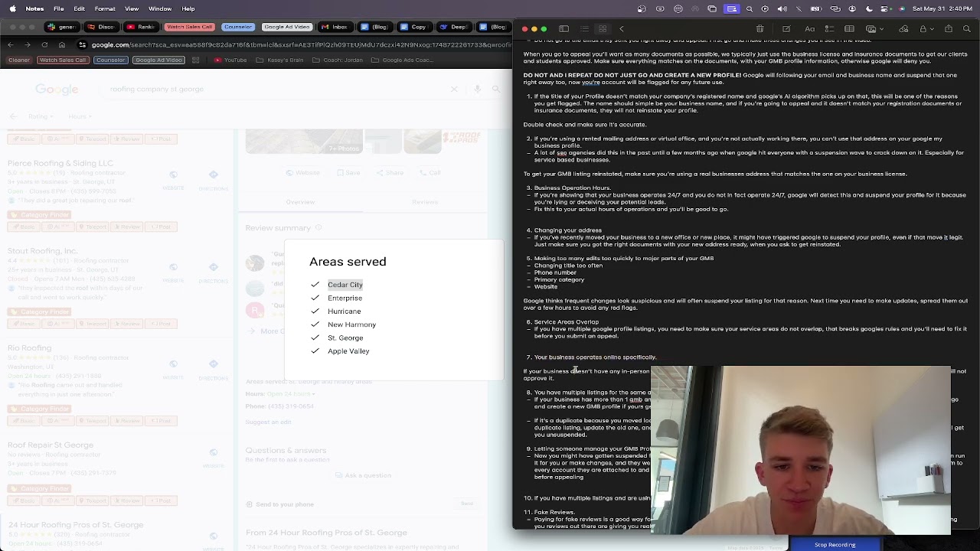Open the YouTube bookmark

tap(230, 60)
